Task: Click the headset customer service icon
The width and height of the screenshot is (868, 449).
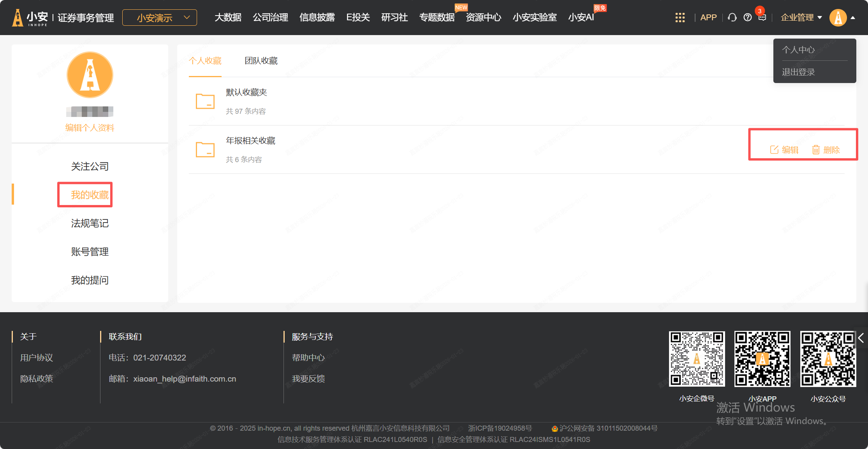Action: [732, 18]
